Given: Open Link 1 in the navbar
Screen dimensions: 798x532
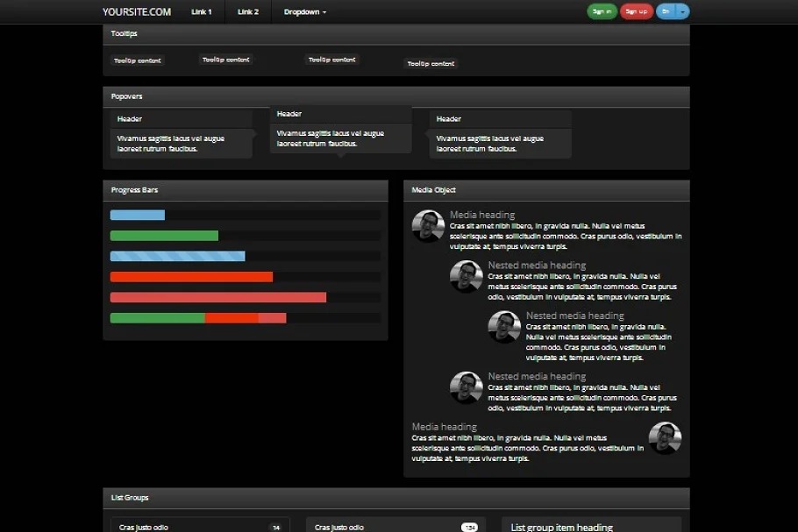Looking at the screenshot, I should [202, 11].
